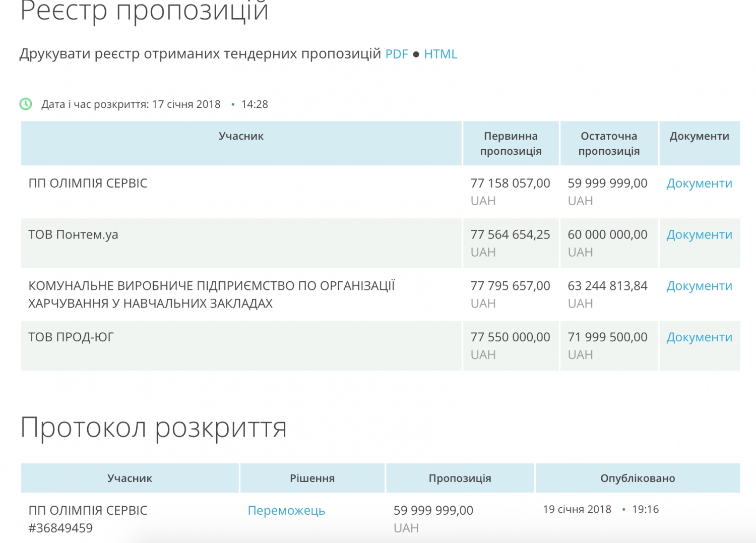Click ПП ОЛІМПІЯ СЕРВІС #36849459 in protocol table

(x=88, y=519)
